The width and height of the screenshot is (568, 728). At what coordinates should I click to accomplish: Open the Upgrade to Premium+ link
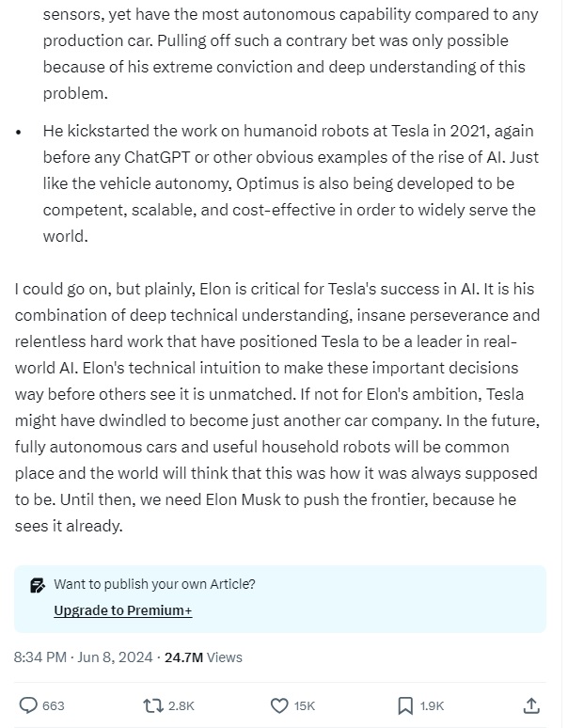click(123, 610)
